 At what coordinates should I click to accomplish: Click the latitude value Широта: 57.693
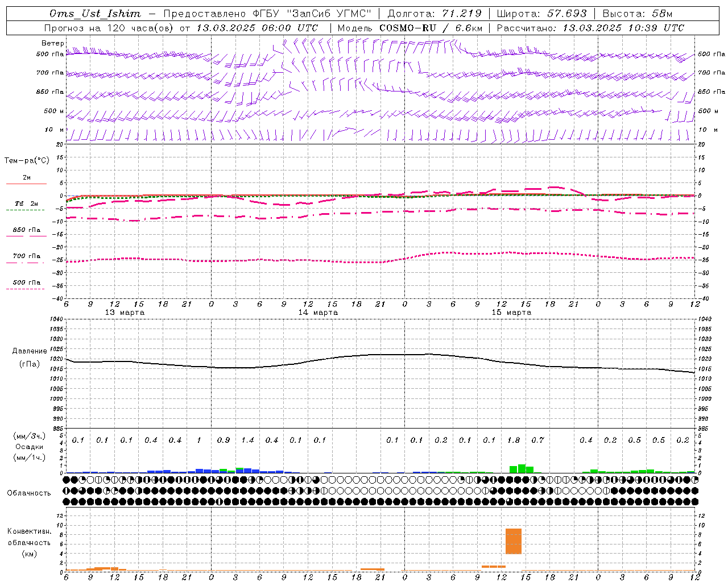tap(541, 14)
